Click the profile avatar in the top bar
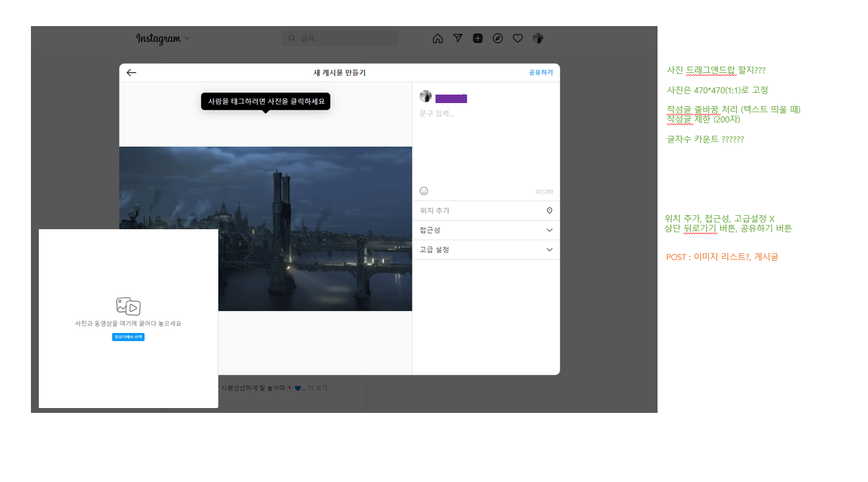This screenshot has height=482, width=868. (537, 38)
